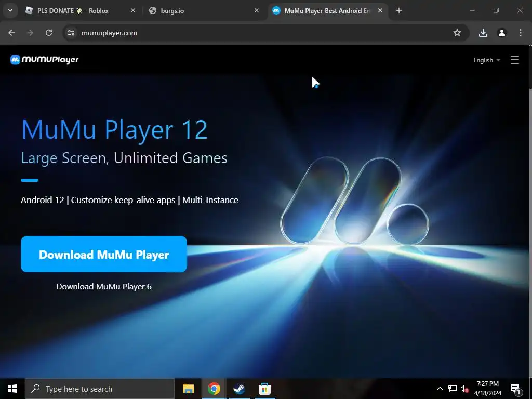
Task: Bookmark this page with the star icon
Action: pyautogui.click(x=457, y=33)
